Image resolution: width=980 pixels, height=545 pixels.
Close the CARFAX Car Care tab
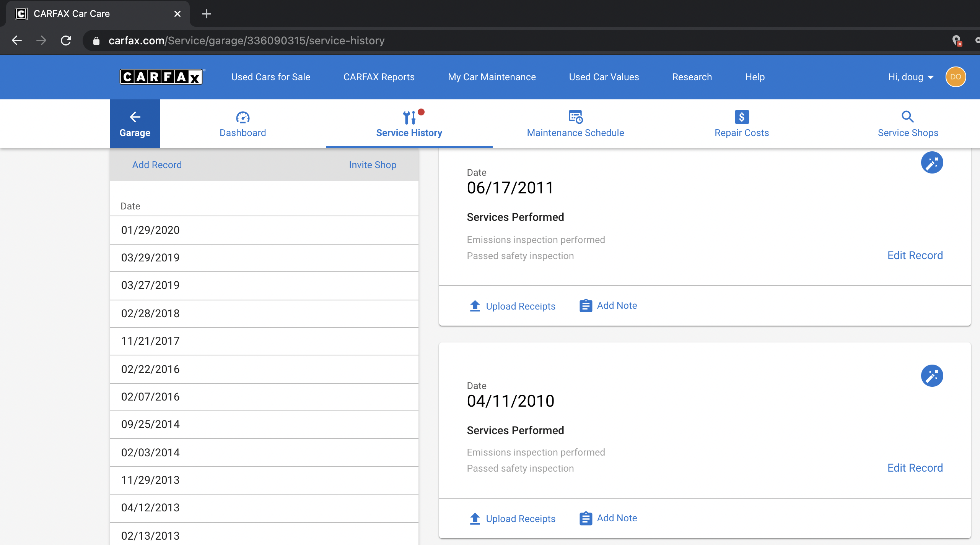177,14
